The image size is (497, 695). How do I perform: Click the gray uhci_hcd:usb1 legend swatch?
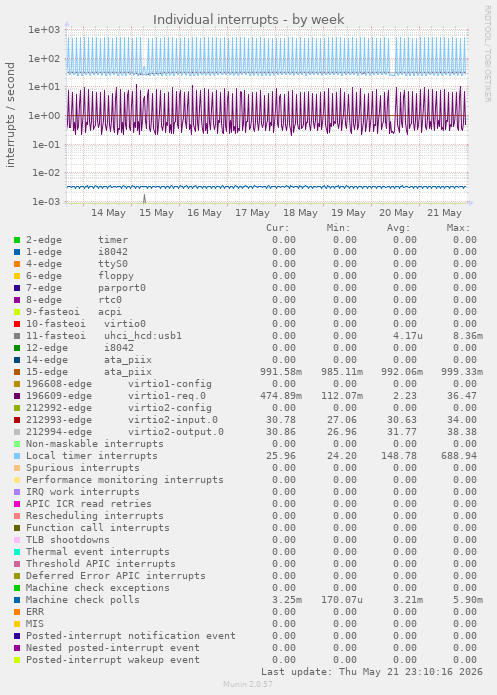tap(17, 336)
